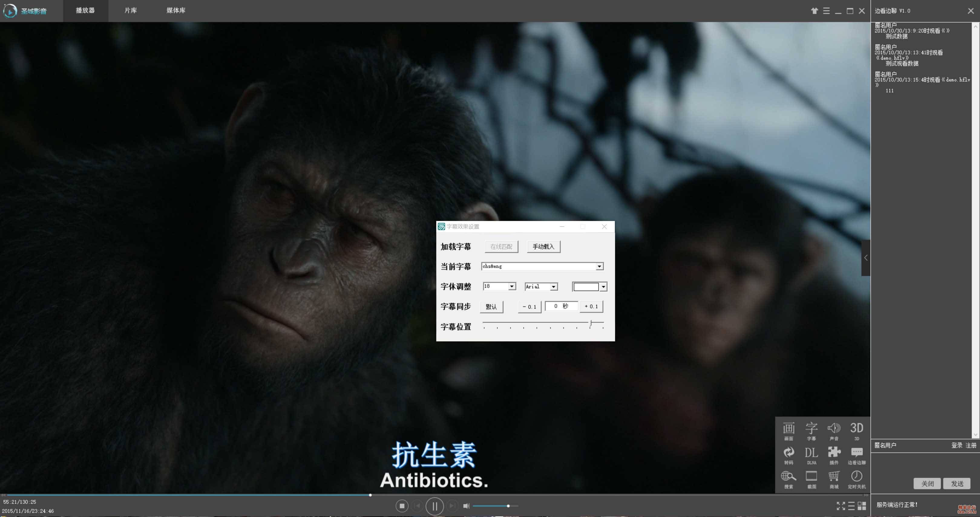
Task: Switch to the 媒体库 tab
Action: point(176,11)
